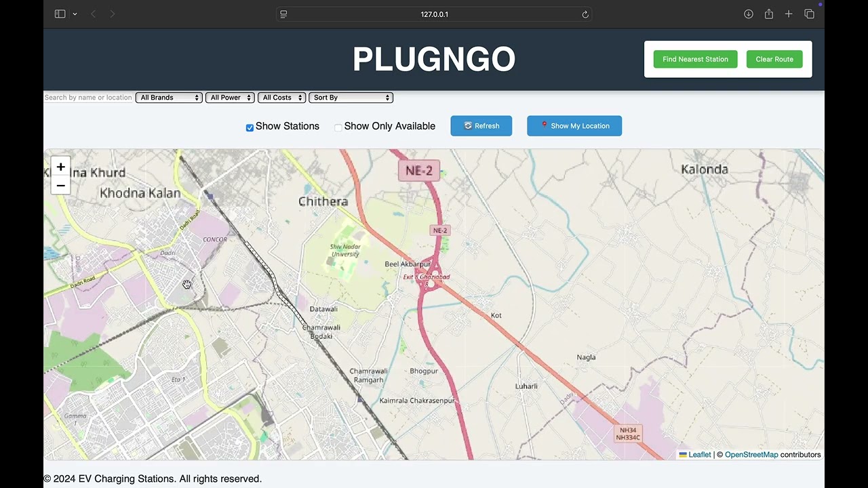Zoom in the map with plus button
Screen dimensions: 868x488
[x=60, y=167]
